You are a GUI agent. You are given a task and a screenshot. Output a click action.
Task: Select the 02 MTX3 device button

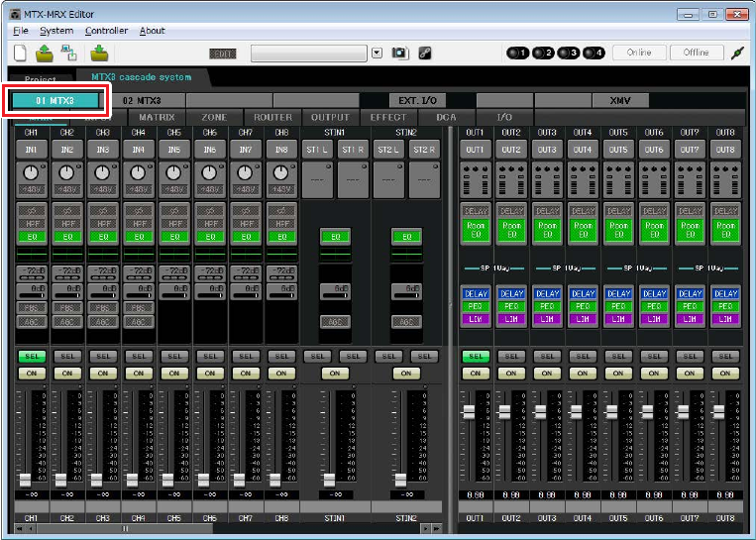(x=142, y=101)
